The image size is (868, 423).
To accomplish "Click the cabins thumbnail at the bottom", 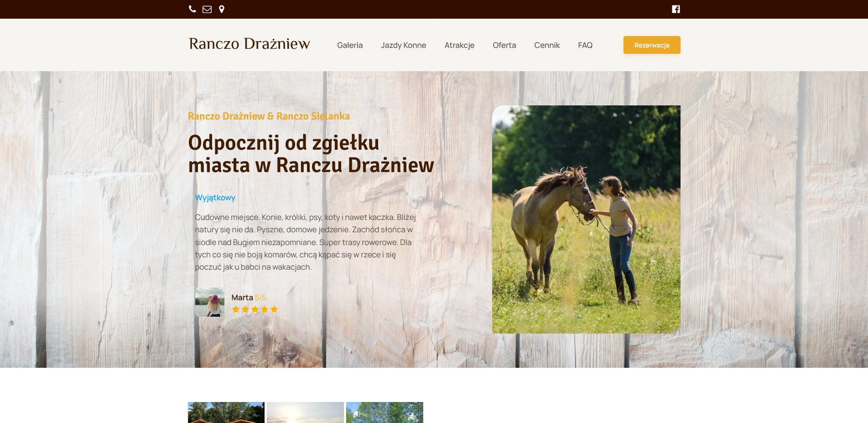I will pyautogui.click(x=225, y=413).
